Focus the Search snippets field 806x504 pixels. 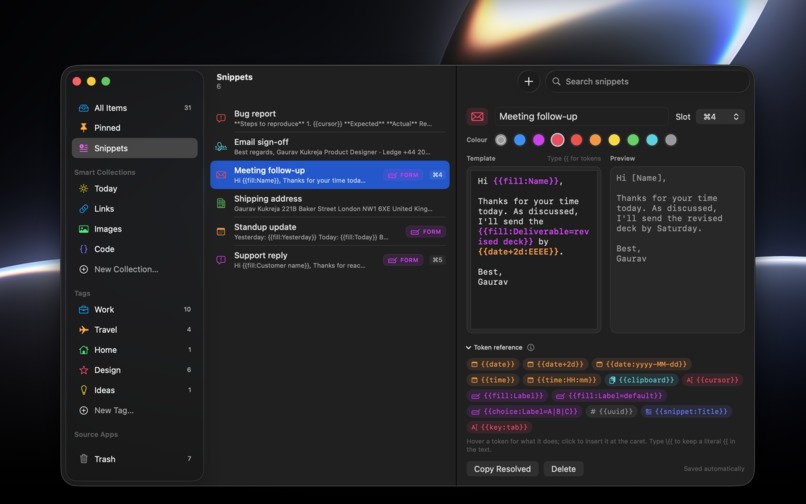click(647, 81)
